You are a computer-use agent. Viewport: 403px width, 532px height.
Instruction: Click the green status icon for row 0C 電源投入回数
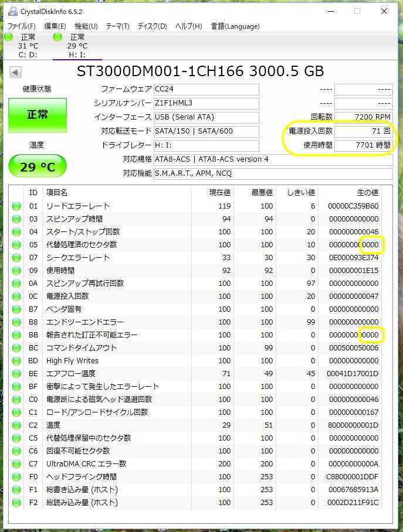pyautogui.click(x=16, y=296)
